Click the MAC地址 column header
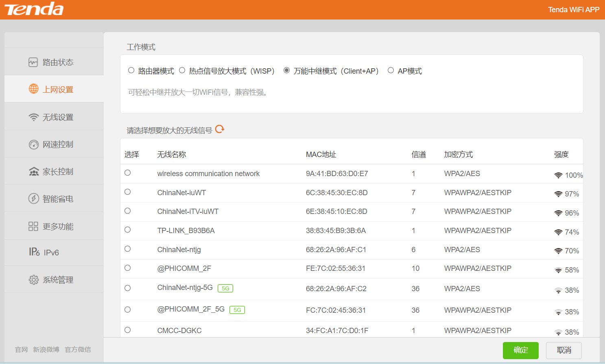Screen dimensions: 605x364 pyautogui.click(x=321, y=155)
